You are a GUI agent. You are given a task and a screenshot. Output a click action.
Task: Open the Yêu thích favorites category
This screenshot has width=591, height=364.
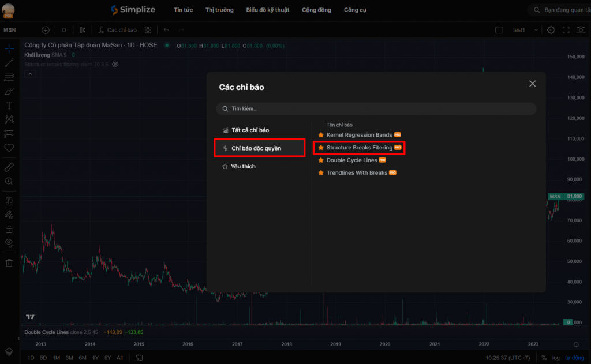pyautogui.click(x=243, y=167)
